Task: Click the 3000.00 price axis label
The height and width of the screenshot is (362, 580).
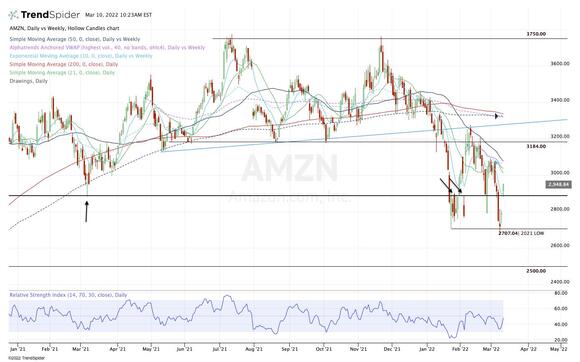Action: (x=560, y=173)
